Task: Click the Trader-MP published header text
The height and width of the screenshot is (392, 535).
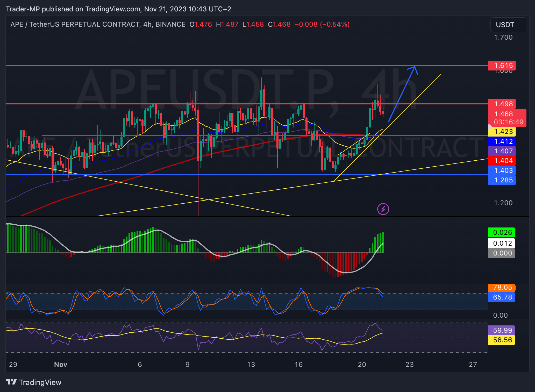Action: click(118, 9)
